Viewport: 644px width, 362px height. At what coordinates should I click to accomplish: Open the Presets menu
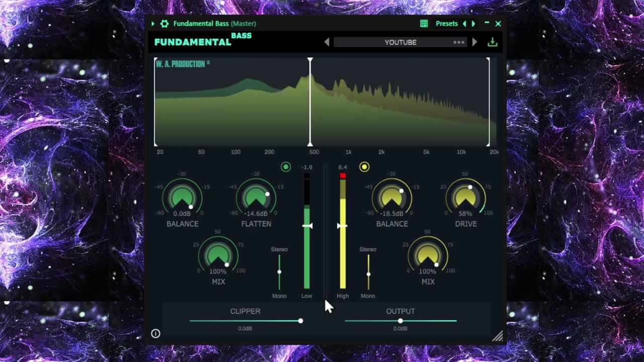point(447,24)
